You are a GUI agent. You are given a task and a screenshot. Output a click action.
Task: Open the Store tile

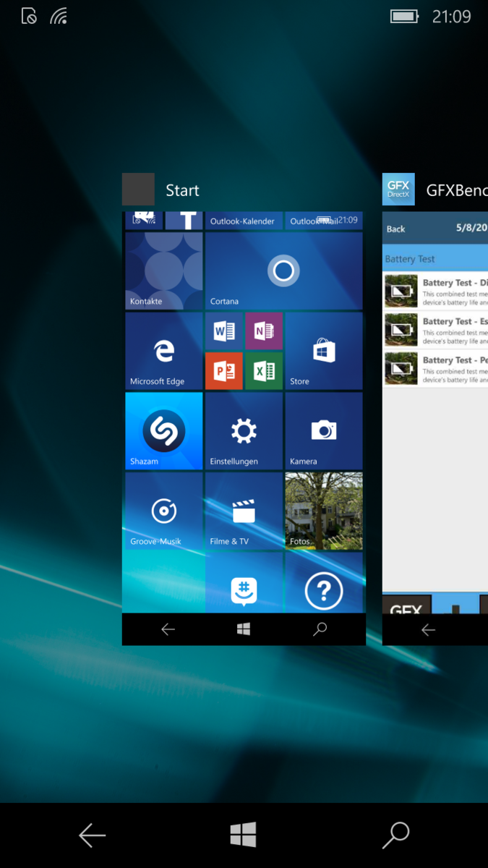324,351
